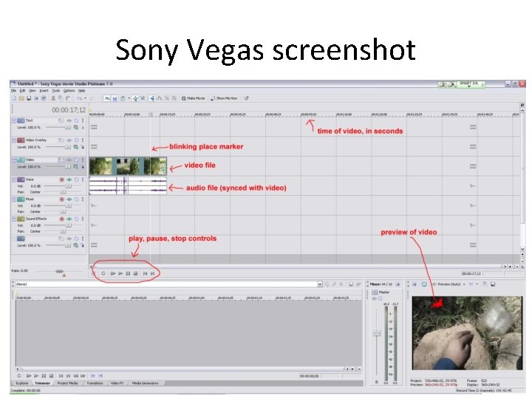The image size is (532, 399).
Task: Click the Save disk toolbar icon
Action: tap(29, 98)
